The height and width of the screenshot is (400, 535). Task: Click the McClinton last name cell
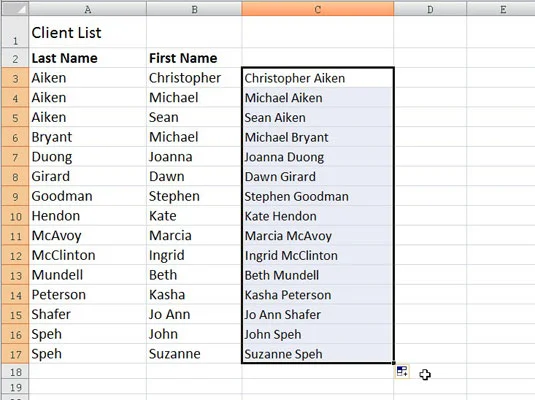coord(88,255)
